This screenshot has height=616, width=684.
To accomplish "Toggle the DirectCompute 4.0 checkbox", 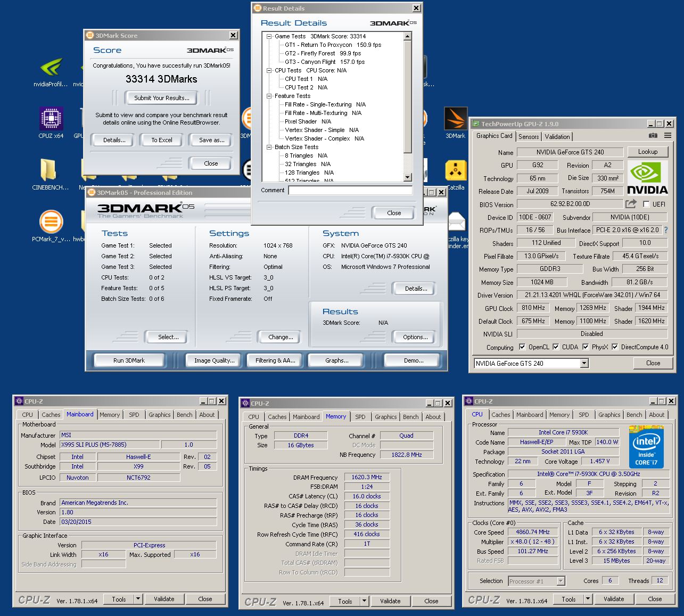I will tap(615, 347).
